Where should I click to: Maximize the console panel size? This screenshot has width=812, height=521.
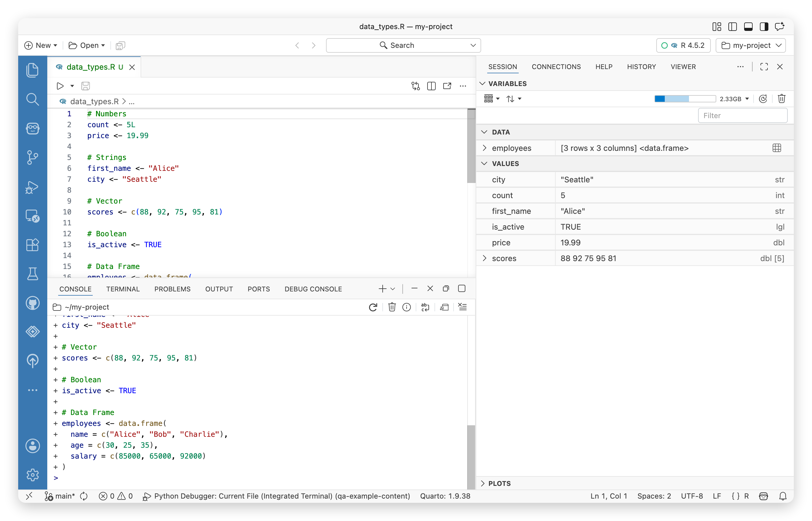(461, 288)
